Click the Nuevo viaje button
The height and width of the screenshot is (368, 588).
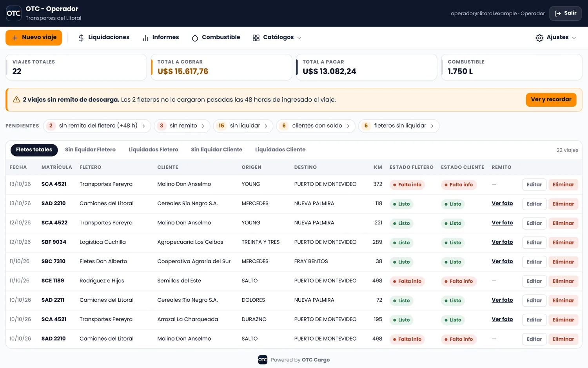click(x=34, y=38)
